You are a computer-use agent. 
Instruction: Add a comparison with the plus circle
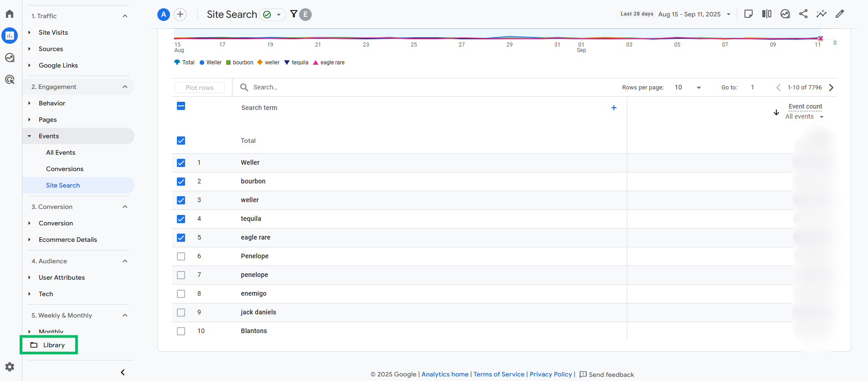(x=181, y=15)
